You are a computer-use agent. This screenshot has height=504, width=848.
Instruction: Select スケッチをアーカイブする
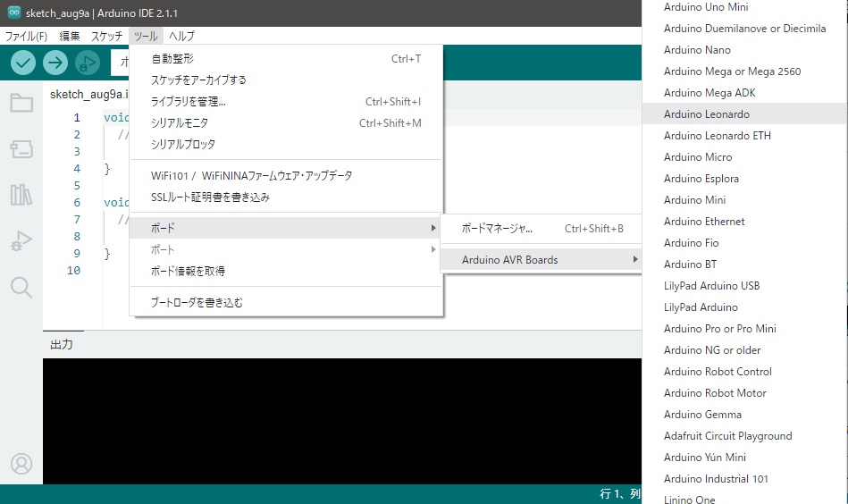[286, 80]
